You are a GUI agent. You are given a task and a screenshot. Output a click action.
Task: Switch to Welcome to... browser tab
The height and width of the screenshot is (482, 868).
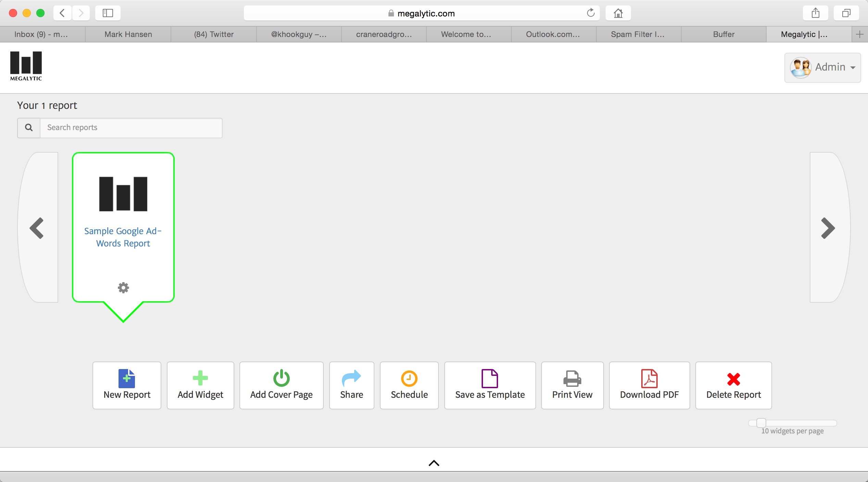(469, 34)
